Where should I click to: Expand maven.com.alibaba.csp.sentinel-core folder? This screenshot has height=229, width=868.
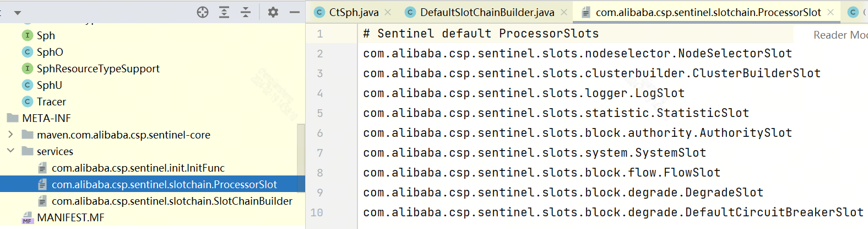pyautogui.click(x=10, y=134)
